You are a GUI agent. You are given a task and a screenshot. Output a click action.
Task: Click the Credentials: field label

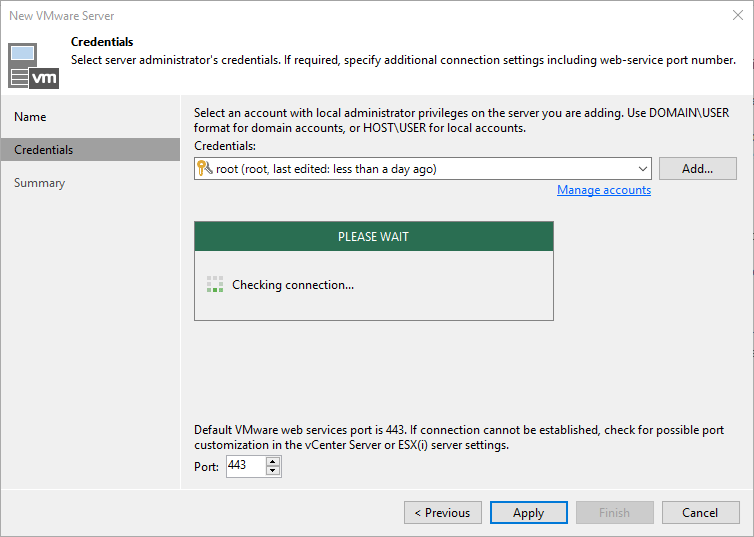coord(225,146)
